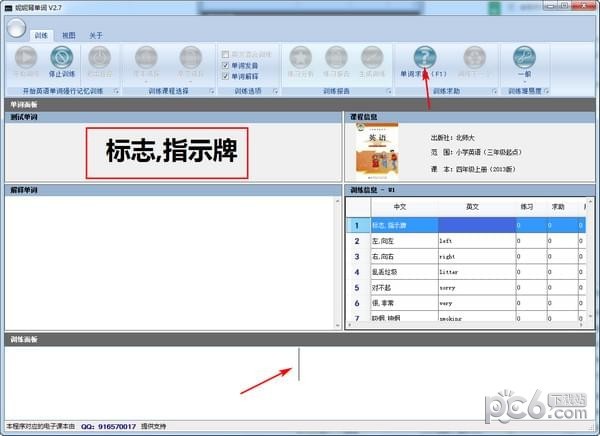Viewport: 600px width, 436px height.
Task: Expand the 训练选项 group launcher
Action: [275, 91]
